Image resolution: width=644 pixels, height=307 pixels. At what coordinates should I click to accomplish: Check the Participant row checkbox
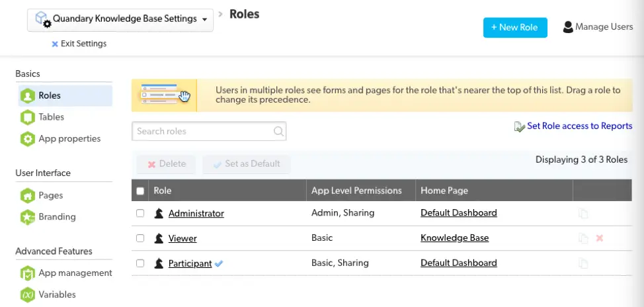click(140, 263)
